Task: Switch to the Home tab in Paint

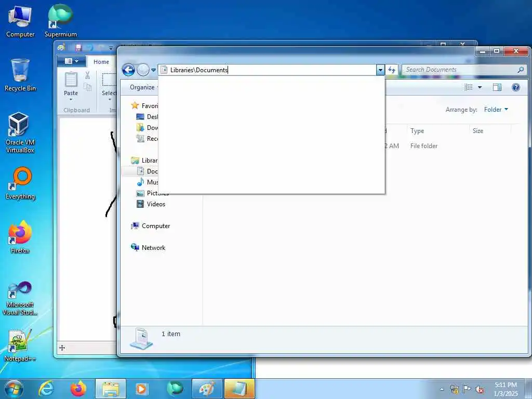Action: click(x=101, y=62)
